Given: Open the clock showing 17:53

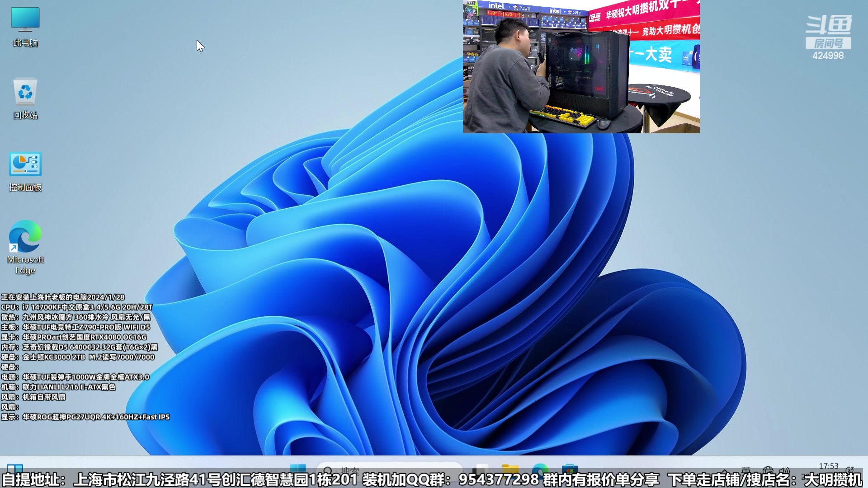Looking at the screenshot, I should click(828, 466).
